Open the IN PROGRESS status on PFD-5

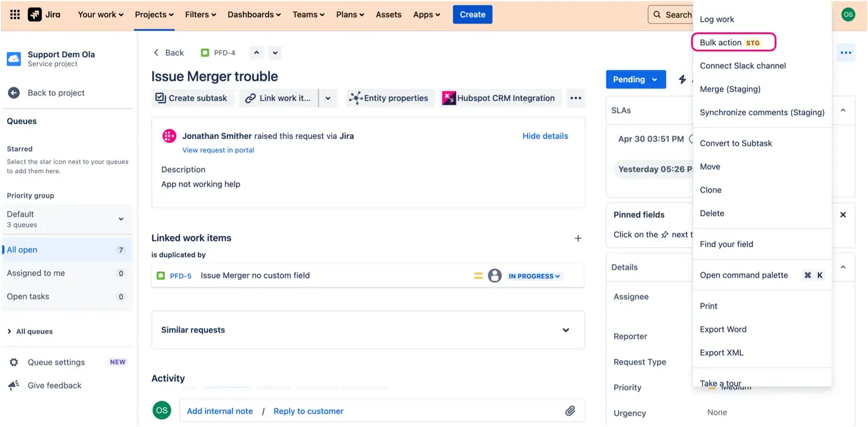coord(533,277)
